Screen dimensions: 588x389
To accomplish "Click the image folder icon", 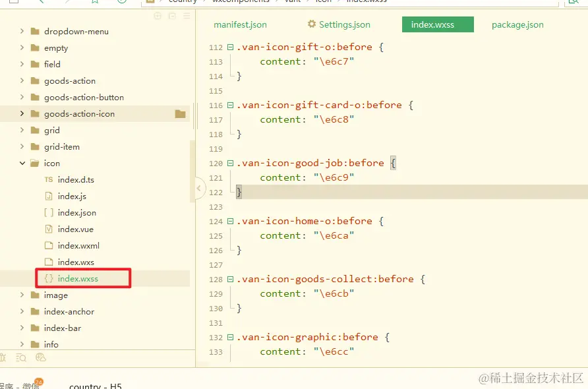I will 35,295.
